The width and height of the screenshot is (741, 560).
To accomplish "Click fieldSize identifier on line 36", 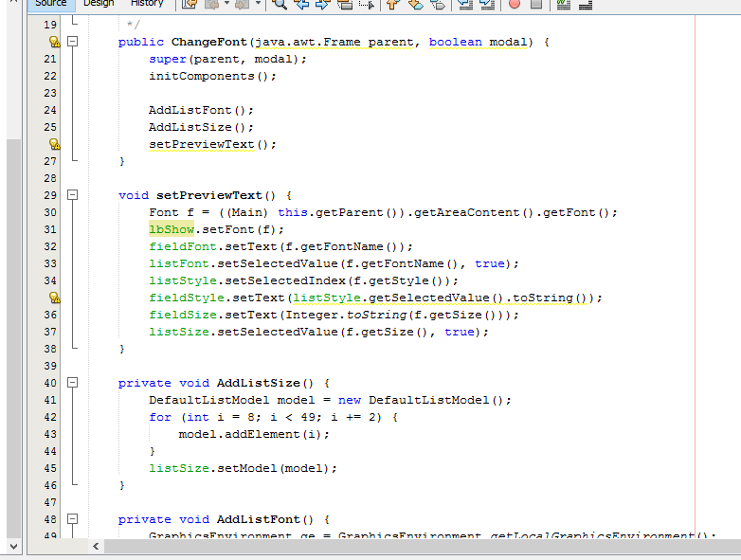I will coord(183,316).
